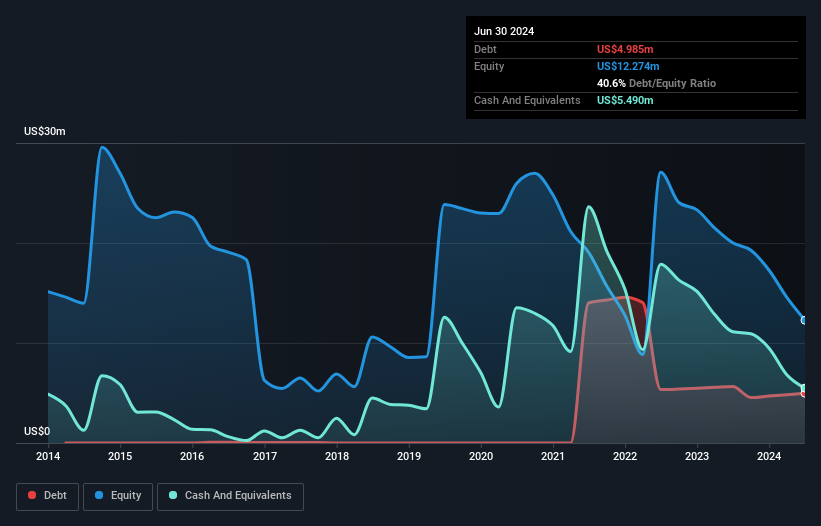Select the 2022 label on the x-axis
821x526 pixels.
tap(625, 457)
